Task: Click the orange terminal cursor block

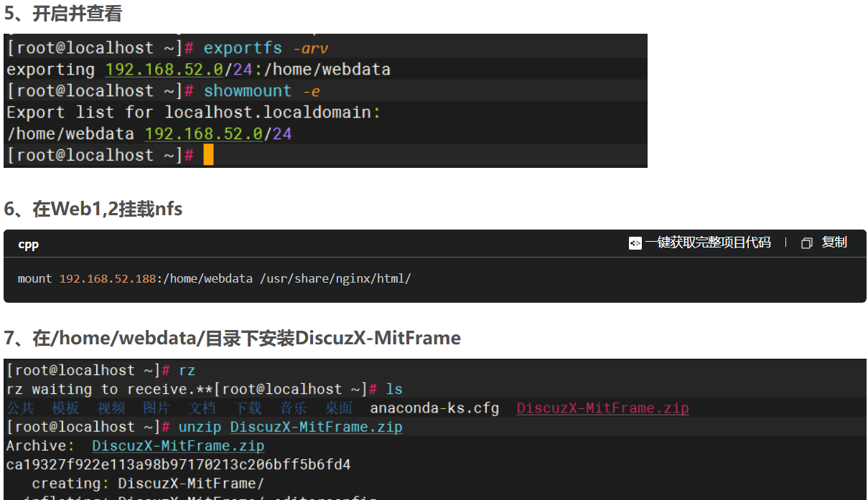Action: 208,155
